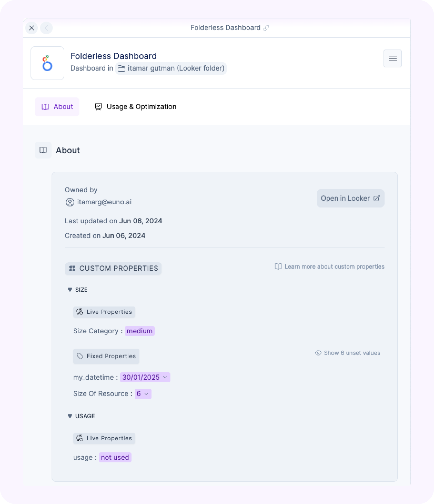Click the X close panel icon

[x=32, y=28]
